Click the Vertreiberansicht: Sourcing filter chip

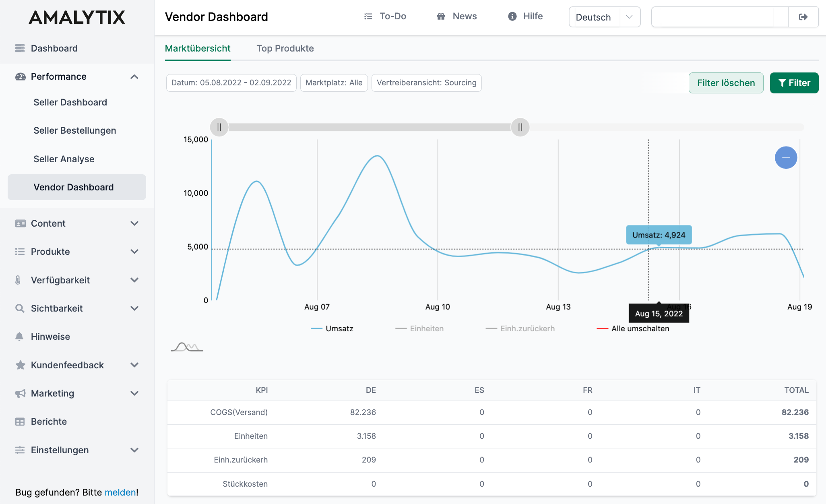(426, 83)
